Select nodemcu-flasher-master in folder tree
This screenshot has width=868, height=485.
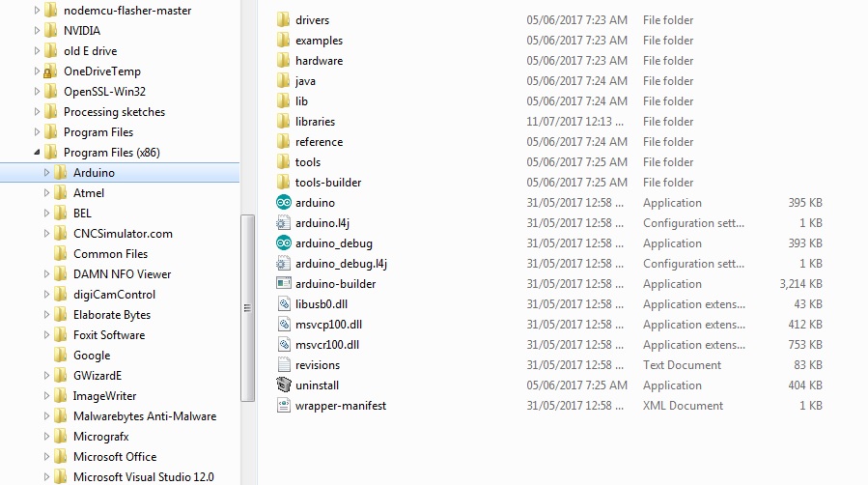pyautogui.click(x=127, y=11)
